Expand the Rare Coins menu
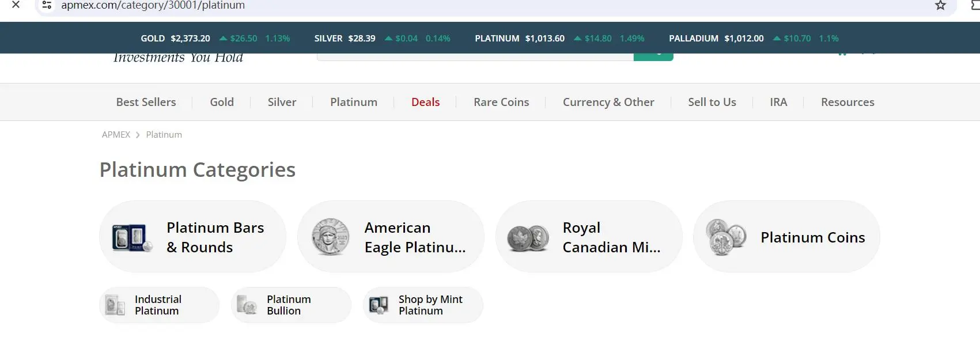The width and height of the screenshot is (980, 341). (x=501, y=102)
